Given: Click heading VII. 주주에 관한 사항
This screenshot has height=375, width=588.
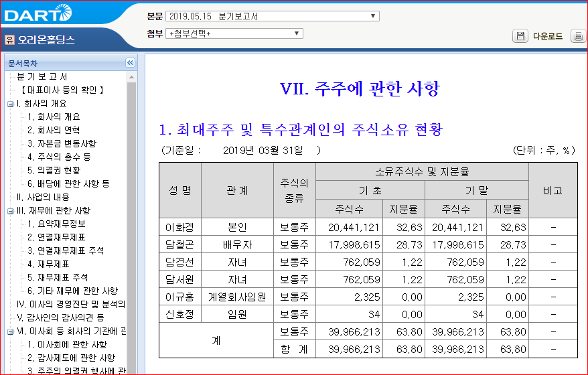Looking at the screenshot, I should coord(360,89).
